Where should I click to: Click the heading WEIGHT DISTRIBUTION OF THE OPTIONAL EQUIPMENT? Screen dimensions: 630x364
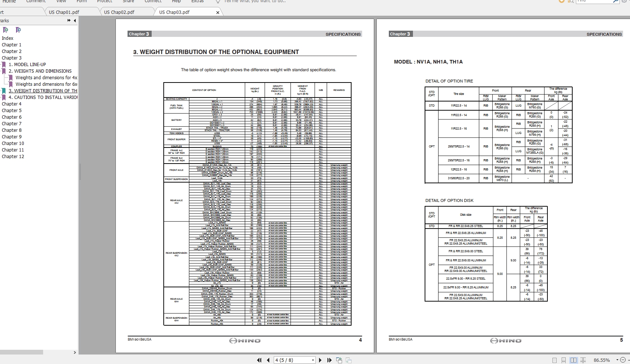coord(219,52)
